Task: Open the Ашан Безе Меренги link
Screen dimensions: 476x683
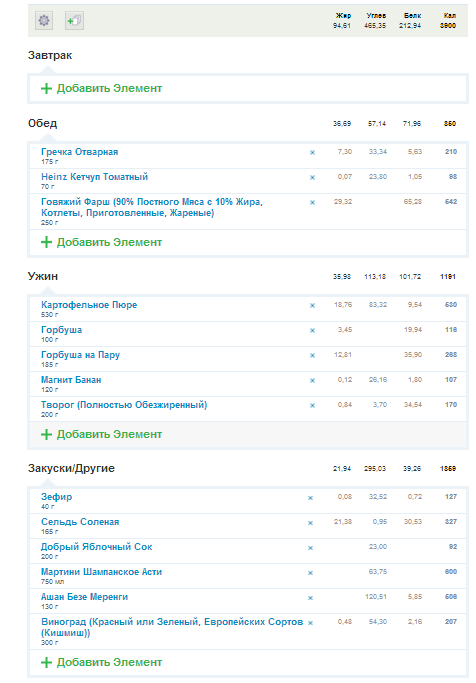Action: [84, 597]
